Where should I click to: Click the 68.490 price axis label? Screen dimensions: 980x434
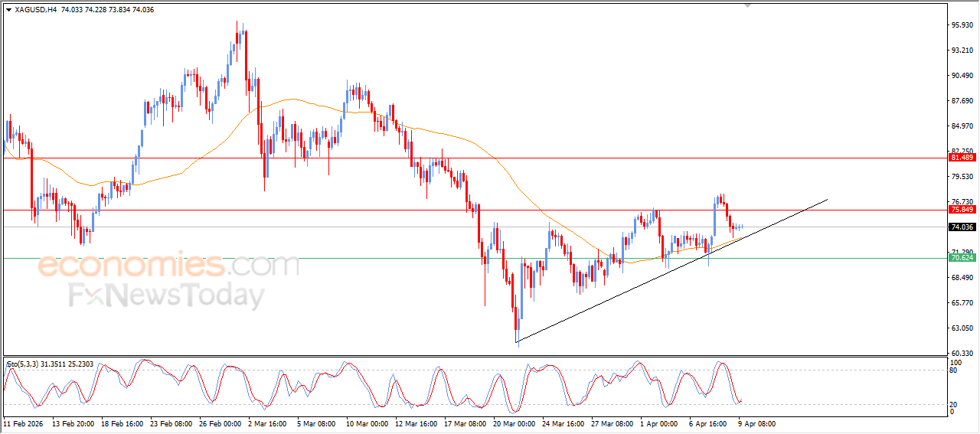[x=962, y=278]
